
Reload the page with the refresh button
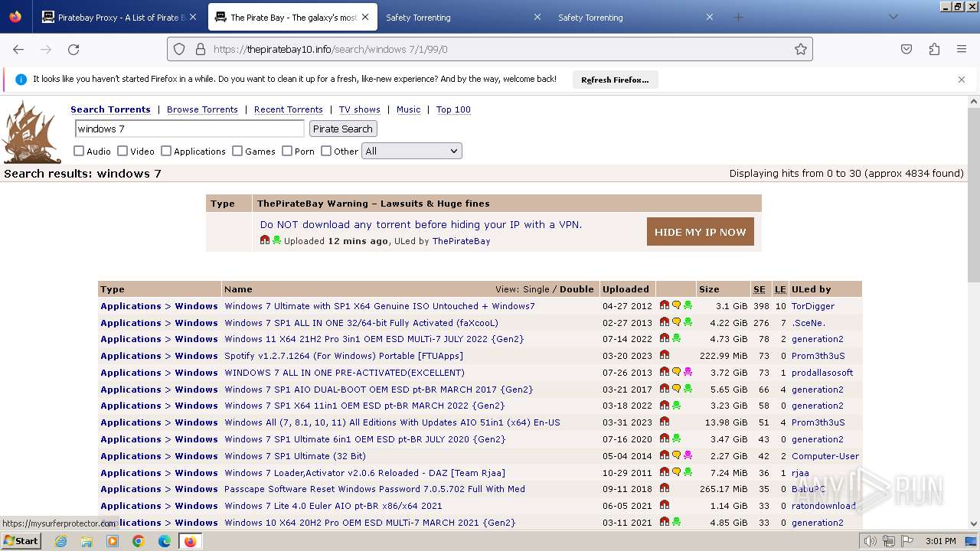click(x=73, y=49)
